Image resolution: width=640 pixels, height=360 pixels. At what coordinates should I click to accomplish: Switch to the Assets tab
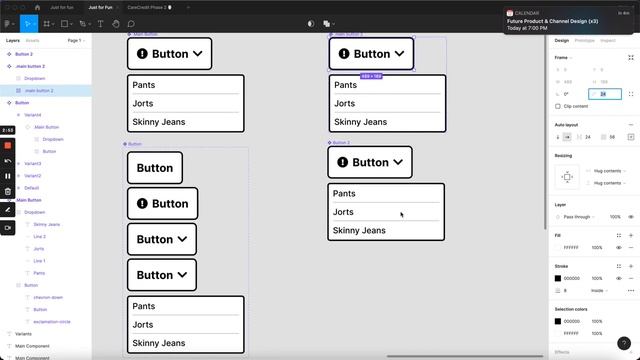click(x=32, y=40)
